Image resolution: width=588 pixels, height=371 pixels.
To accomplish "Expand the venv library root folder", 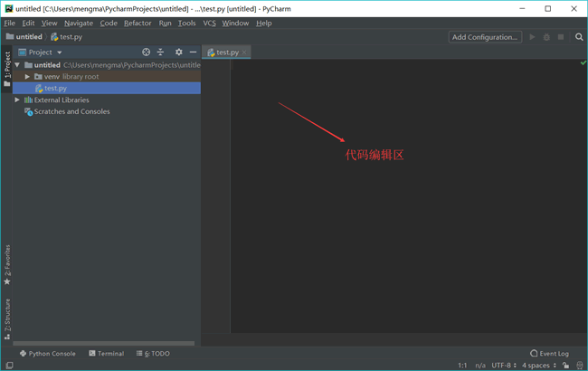I will click(x=28, y=77).
